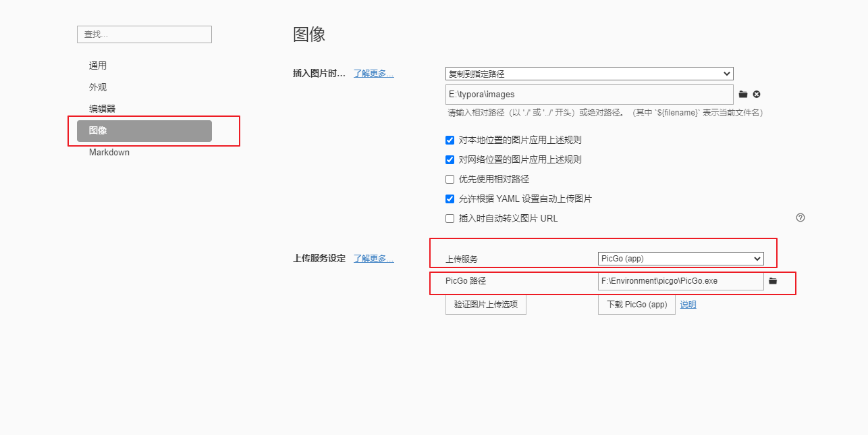This screenshot has height=435, width=868.
Task: Open folder browser for image copy path
Action: point(743,95)
